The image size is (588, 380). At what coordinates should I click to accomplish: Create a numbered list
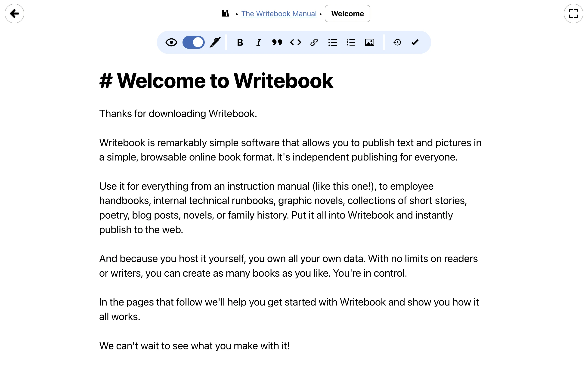pos(351,43)
